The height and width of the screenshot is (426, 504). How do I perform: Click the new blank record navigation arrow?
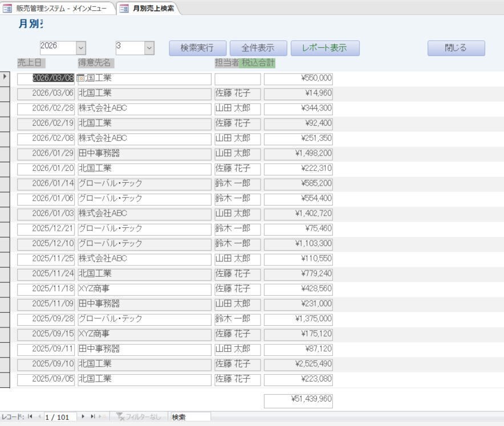click(101, 416)
